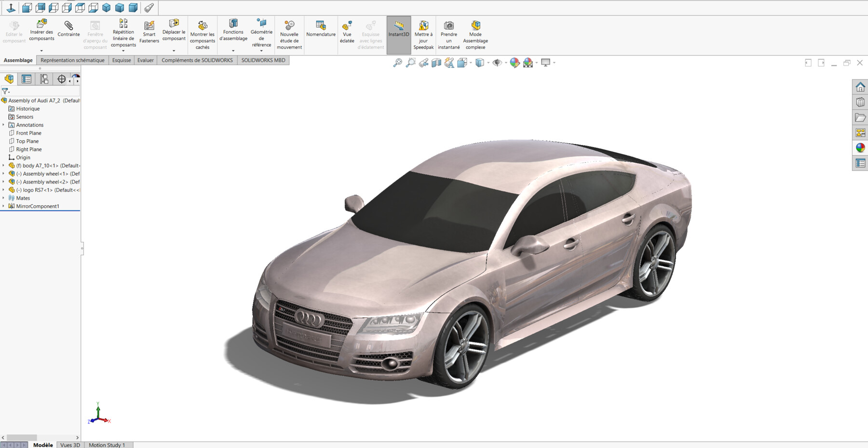This screenshot has height=448, width=868.
Task: Expand the Annotations tree node
Action: click(x=4, y=125)
